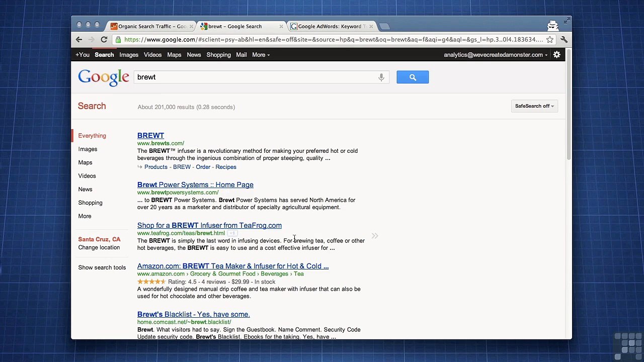Image resolution: width=644 pixels, height=362 pixels.
Task: Open Images in the top black bar
Action: 129,55
